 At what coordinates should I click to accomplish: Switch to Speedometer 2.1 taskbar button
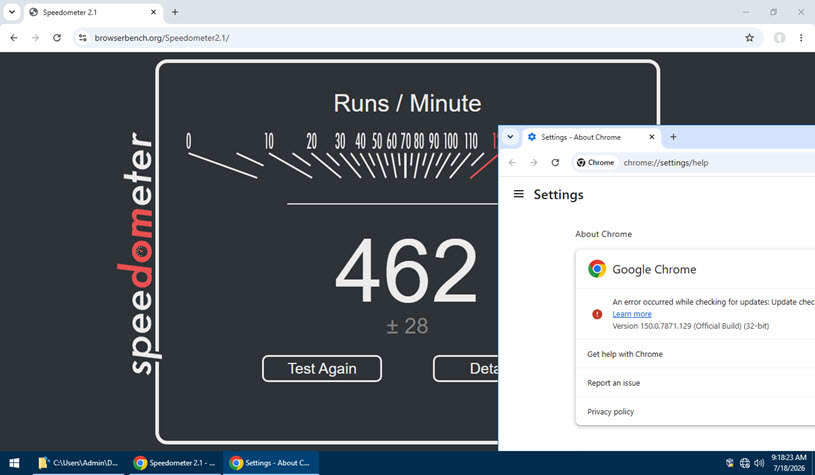(175, 463)
